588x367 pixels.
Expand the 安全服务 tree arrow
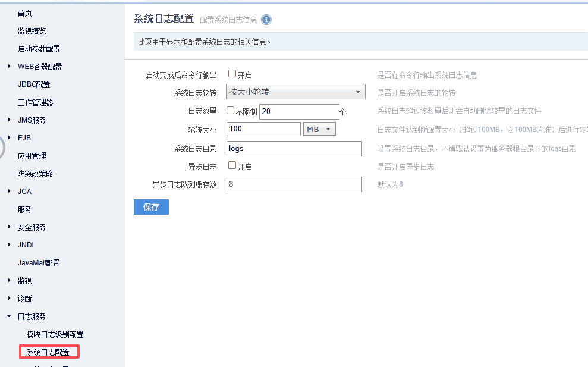(x=10, y=227)
